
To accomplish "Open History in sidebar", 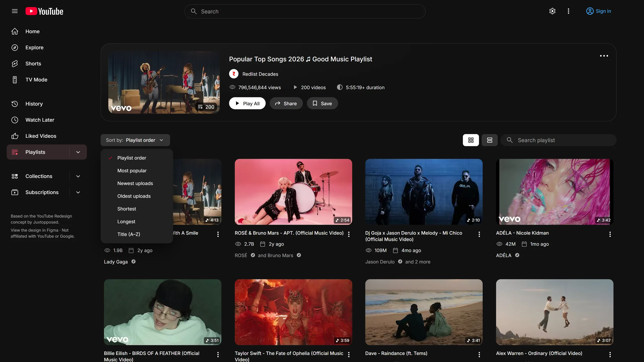I will (x=47, y=104).
